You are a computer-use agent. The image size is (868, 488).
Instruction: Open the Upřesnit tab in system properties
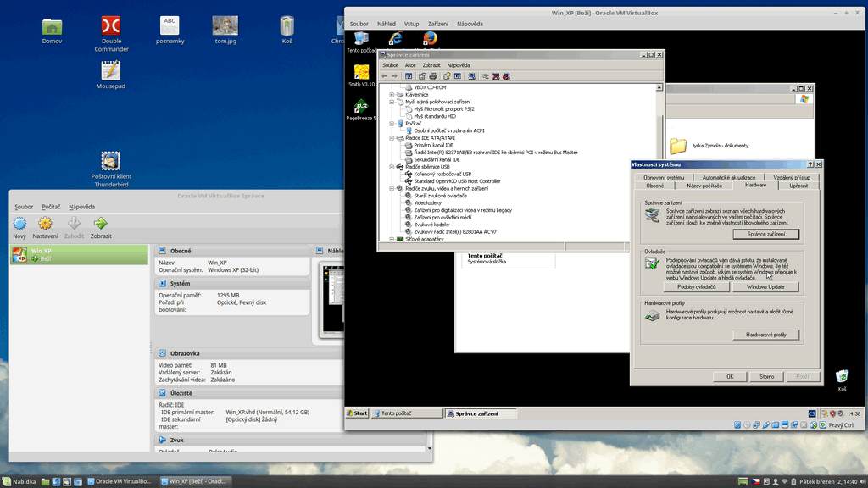(798, 185)
